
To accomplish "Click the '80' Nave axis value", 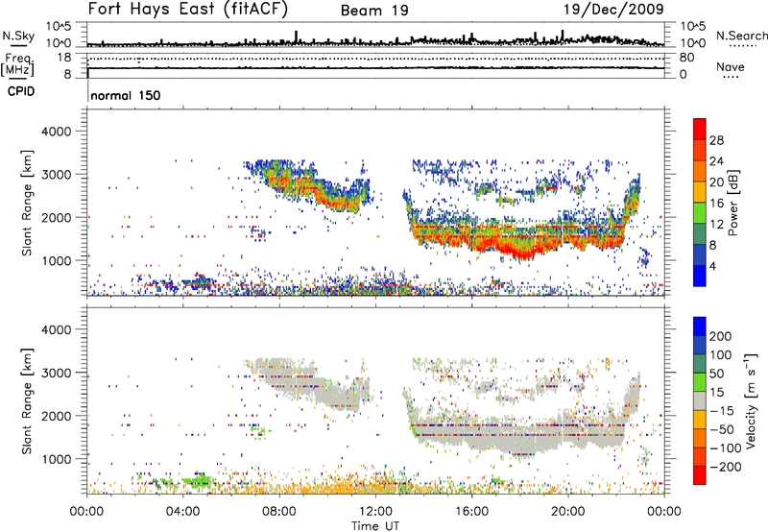I will click(x=686, y=58).
